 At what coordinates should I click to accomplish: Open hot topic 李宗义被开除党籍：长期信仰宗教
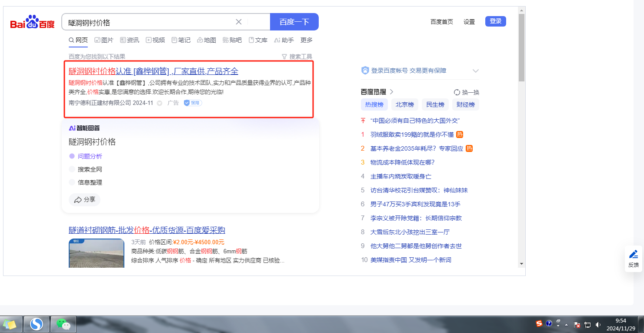pos(416,218)
